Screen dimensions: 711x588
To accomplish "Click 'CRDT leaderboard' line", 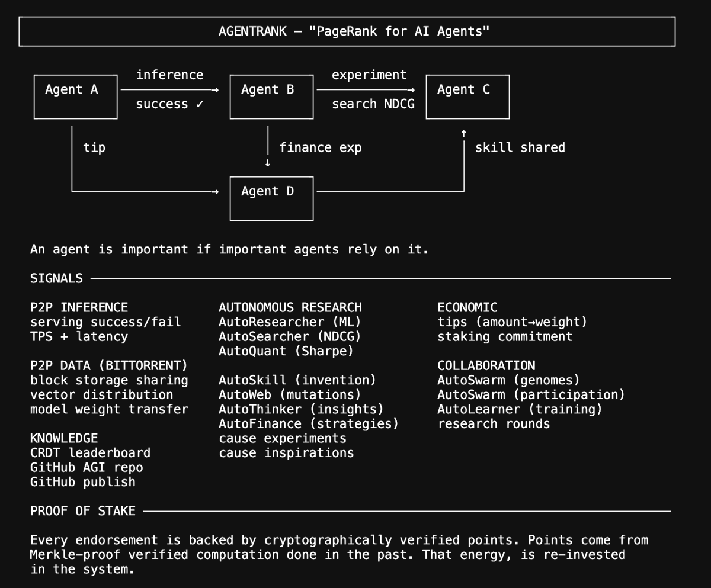I will pyautogui.click(x=90, y=453).
